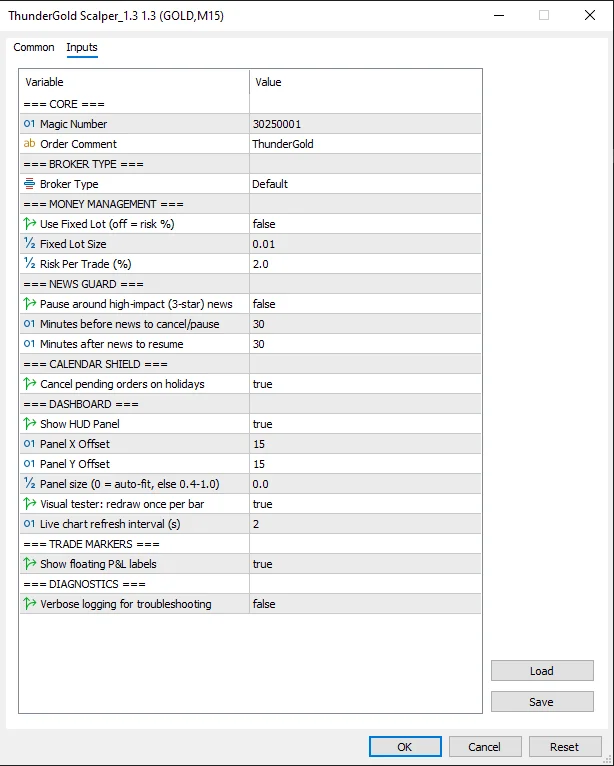
Task: Toggle Show floating P&L labels value
Action: pyautogui.click(x=365, y=564)
